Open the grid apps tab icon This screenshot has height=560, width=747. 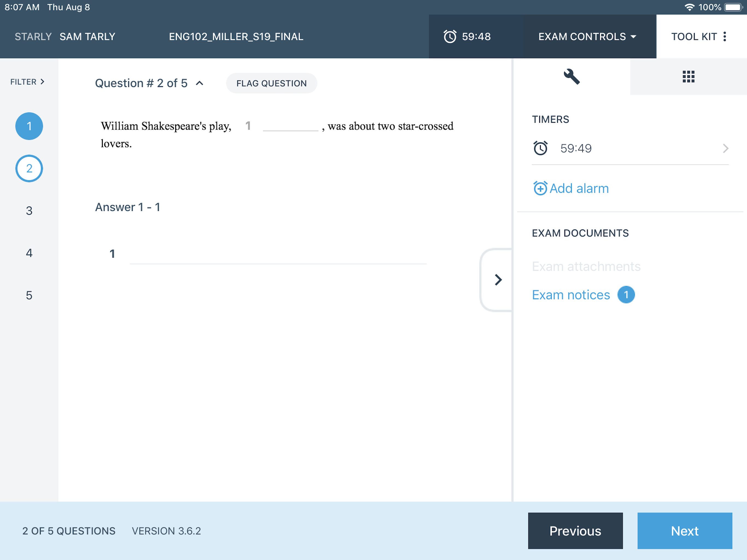pyautogui.click(x=688, y=77)
